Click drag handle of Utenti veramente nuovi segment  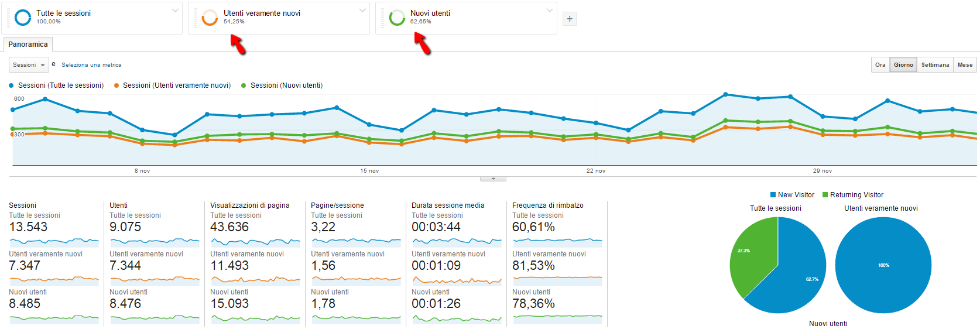click(x=195, y=18)
